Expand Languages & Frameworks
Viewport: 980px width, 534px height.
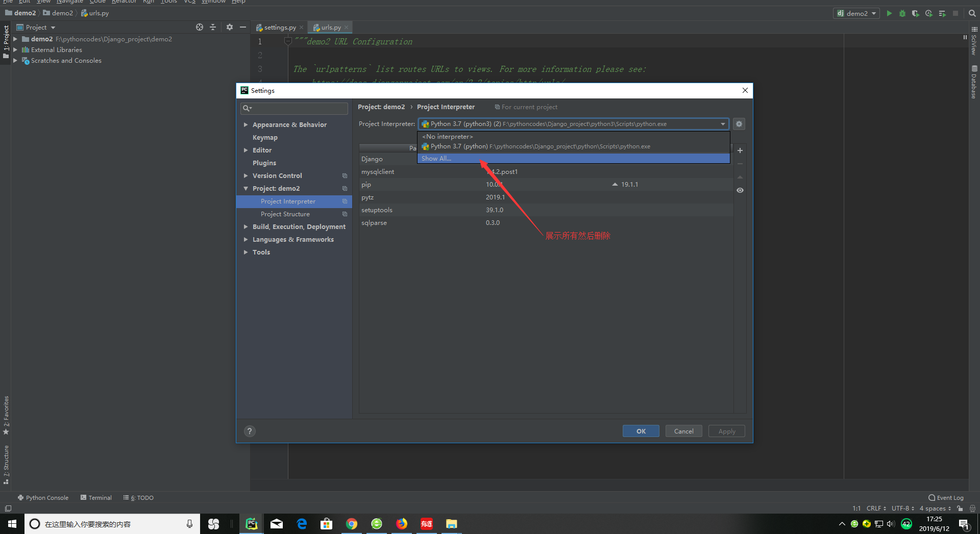click(246, 240)
